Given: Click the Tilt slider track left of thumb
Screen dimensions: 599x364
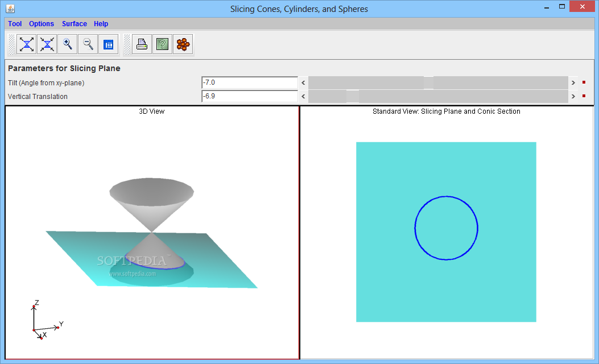Looking at the screenshot, I should pyautogui.click(x=366, y=82).
